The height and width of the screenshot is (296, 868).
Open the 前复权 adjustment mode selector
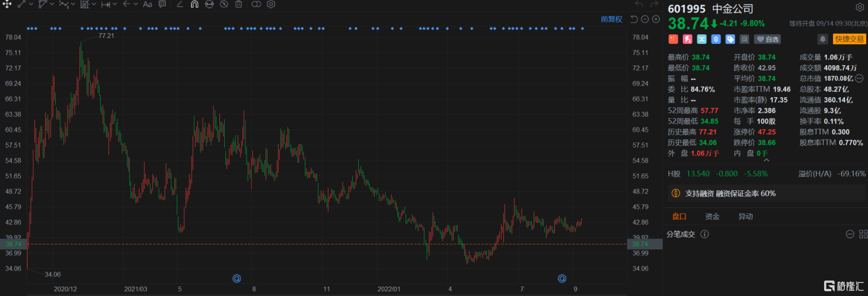(611, 19)
